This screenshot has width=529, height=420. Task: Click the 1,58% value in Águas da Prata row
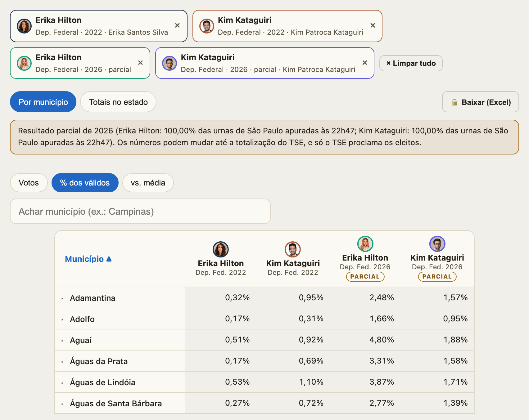pos(455,361)
